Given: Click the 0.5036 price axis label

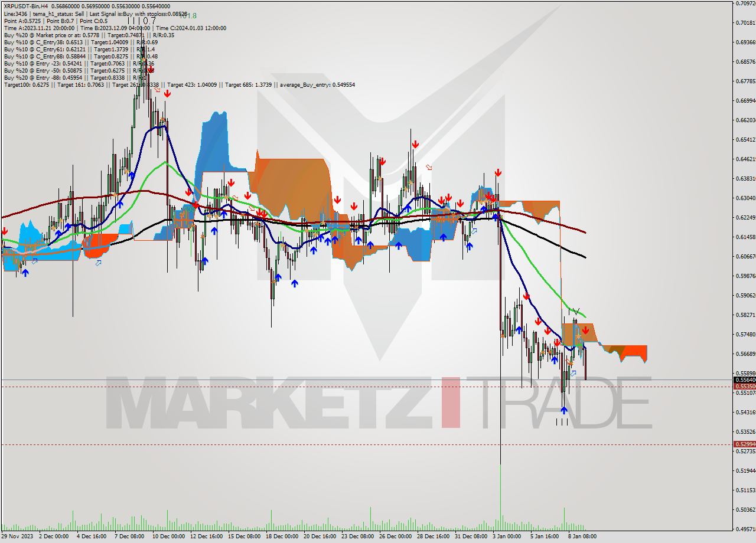Looking at the screenshot, I should tap(746, 509).
